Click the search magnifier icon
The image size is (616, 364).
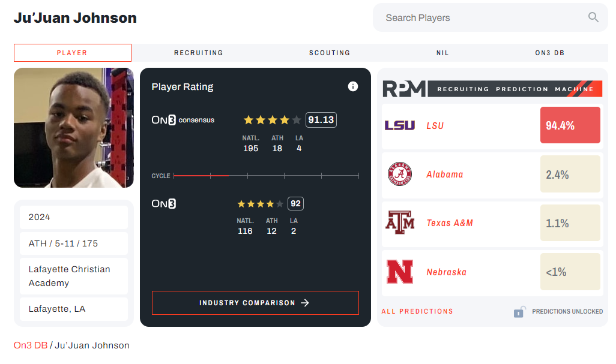coord(593,17)
